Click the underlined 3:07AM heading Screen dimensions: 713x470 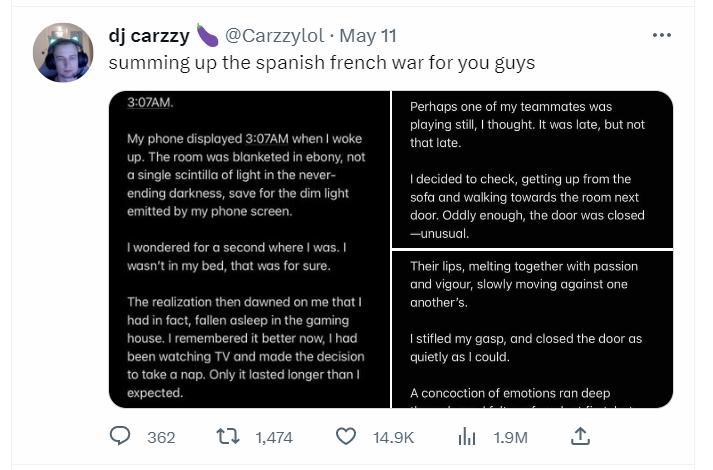point(150,102)
